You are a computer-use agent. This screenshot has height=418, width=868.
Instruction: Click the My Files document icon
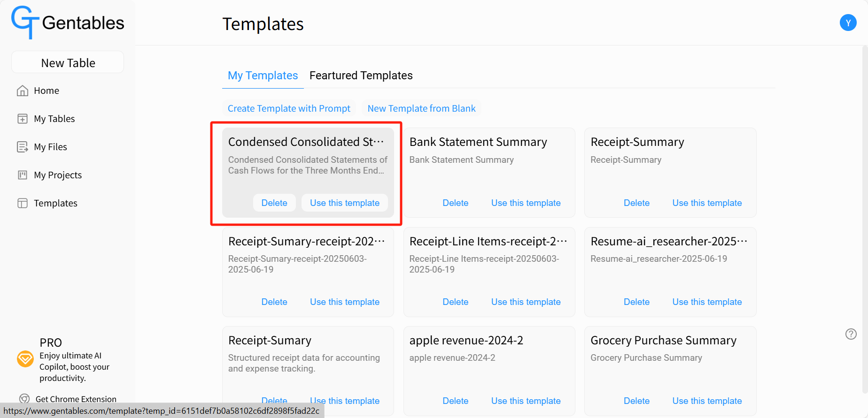point(23,147)
